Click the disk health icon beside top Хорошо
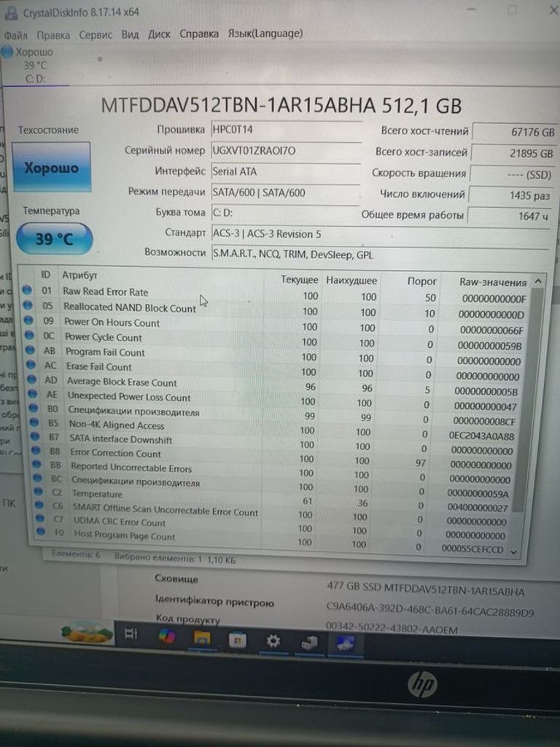 pos(7,52)
